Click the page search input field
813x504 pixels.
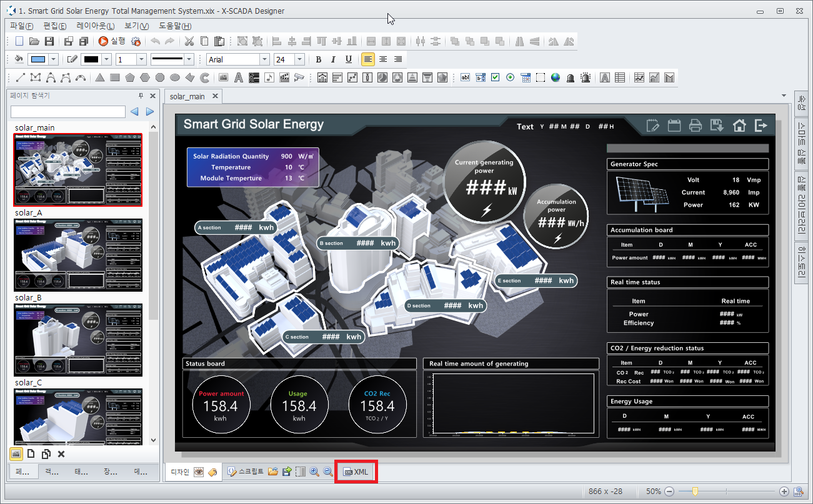tap(68, 112)
